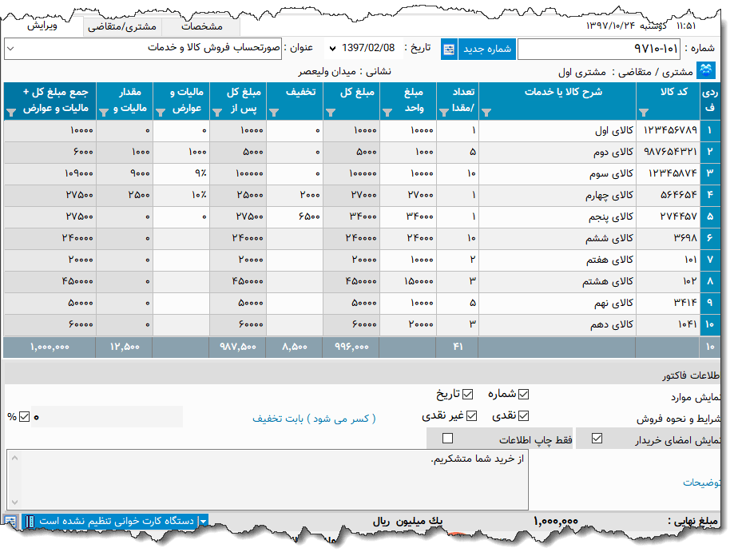734x560 pixels.
Task: Click the filter icon on تخفیف column
Action: click(x=274, y=113)
